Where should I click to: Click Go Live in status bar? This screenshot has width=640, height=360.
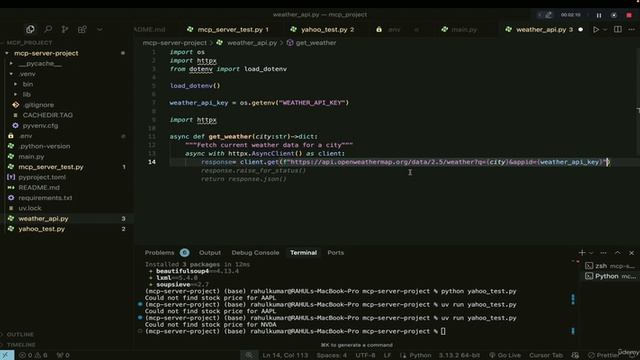click(x=505, y=355)
